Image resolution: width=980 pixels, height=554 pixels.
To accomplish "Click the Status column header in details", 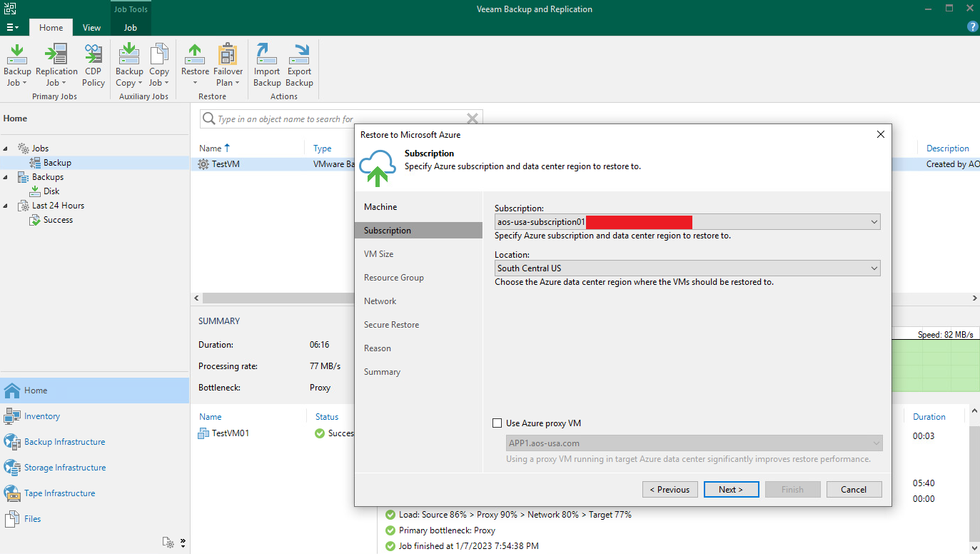I will (x=327, y=417).
